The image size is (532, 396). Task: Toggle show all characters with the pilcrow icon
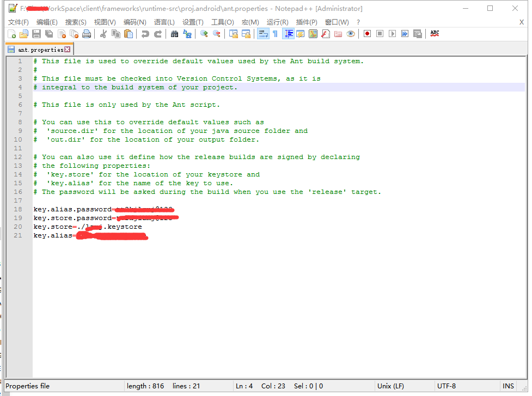275,34
